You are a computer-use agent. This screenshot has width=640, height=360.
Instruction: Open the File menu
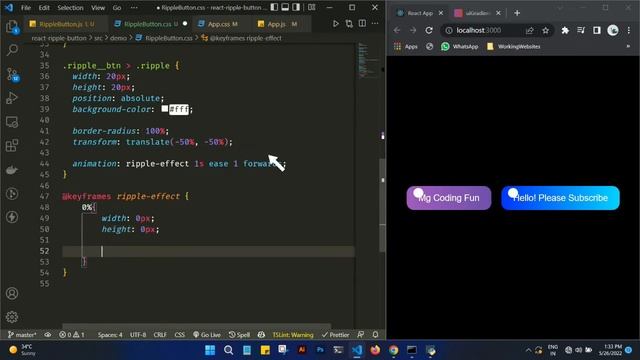pyautogui.click(x=26, y=8)
